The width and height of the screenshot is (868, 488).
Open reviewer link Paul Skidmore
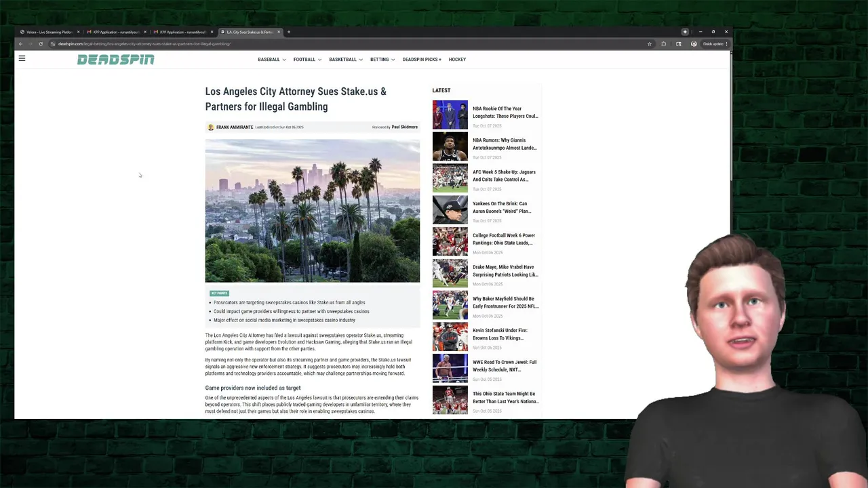[x=405, y=127]
